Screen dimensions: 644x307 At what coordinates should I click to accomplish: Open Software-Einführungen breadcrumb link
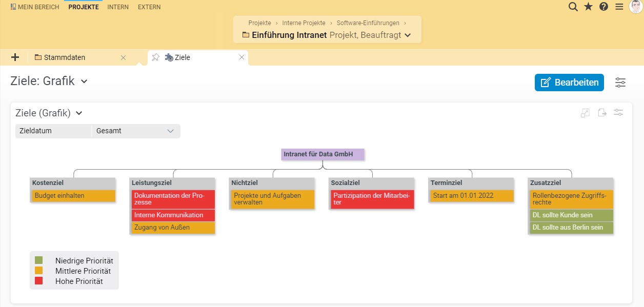click(x=368, y=23)
